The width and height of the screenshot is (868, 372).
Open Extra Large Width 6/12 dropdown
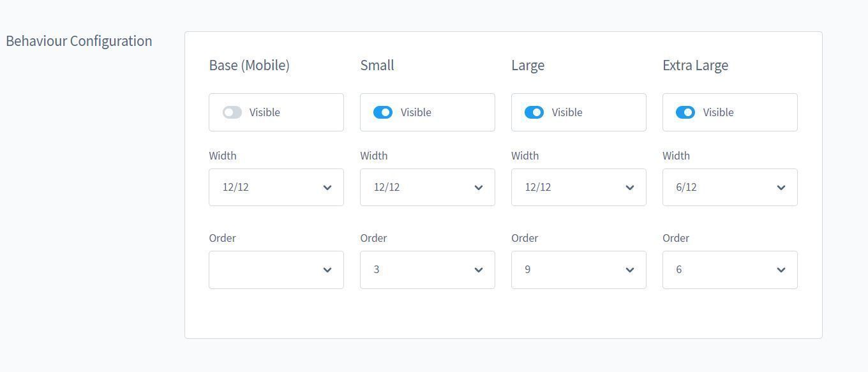coord(730,188)
